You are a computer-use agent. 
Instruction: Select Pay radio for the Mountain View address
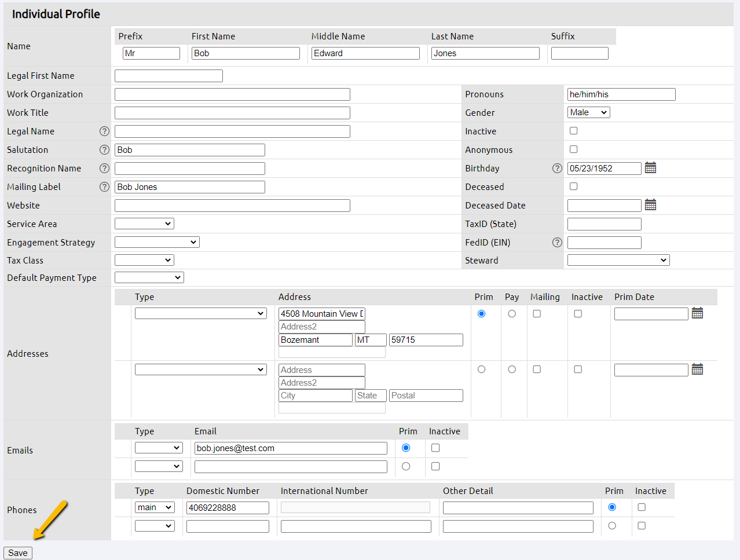pos(512,314)
